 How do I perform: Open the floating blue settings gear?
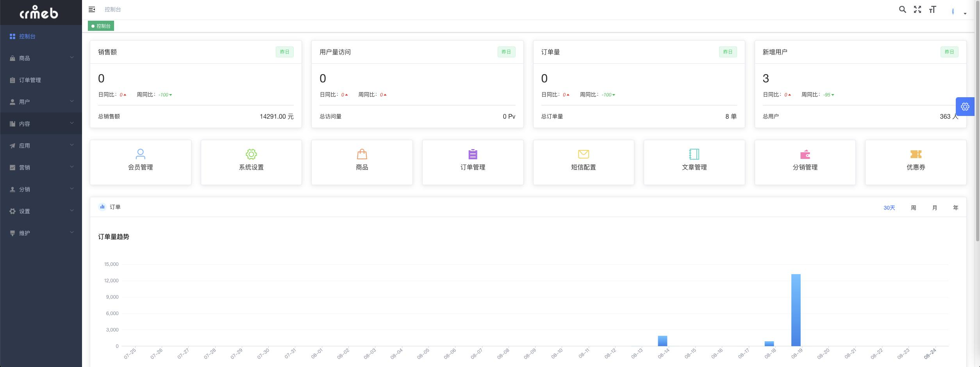click(965, 107)
